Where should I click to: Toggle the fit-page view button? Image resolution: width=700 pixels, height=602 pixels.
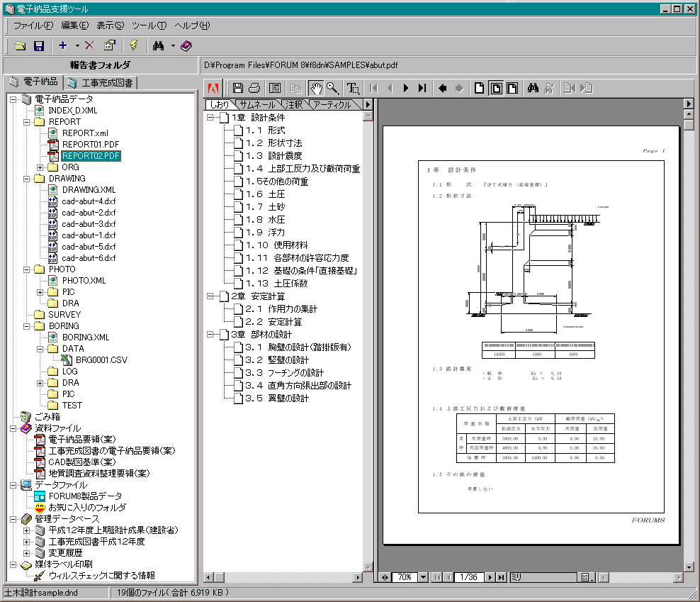click(x=496, y=89)
